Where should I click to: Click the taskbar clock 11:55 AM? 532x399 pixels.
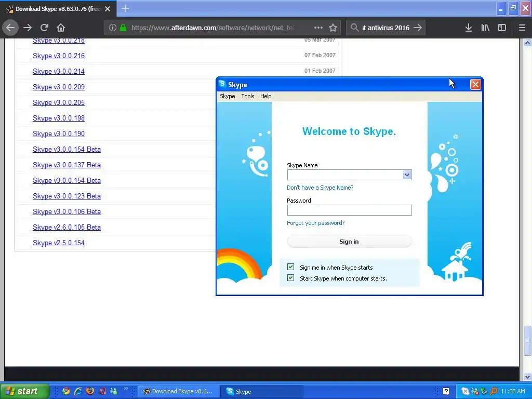click(x=513, y=391)
